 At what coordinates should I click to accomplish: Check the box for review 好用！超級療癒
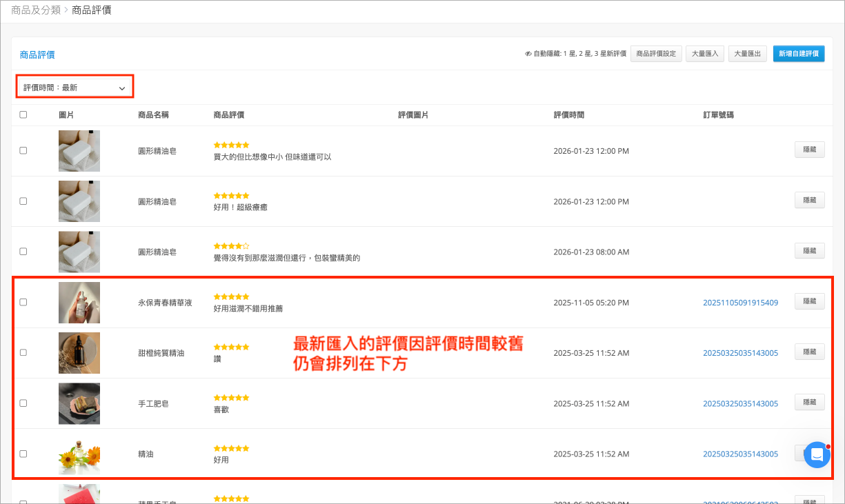(23, 201)
